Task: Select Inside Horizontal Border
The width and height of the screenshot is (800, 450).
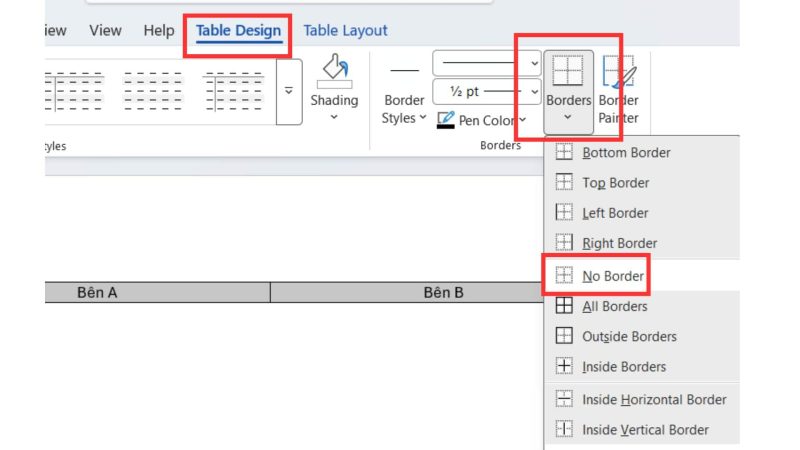Action: 642,399
